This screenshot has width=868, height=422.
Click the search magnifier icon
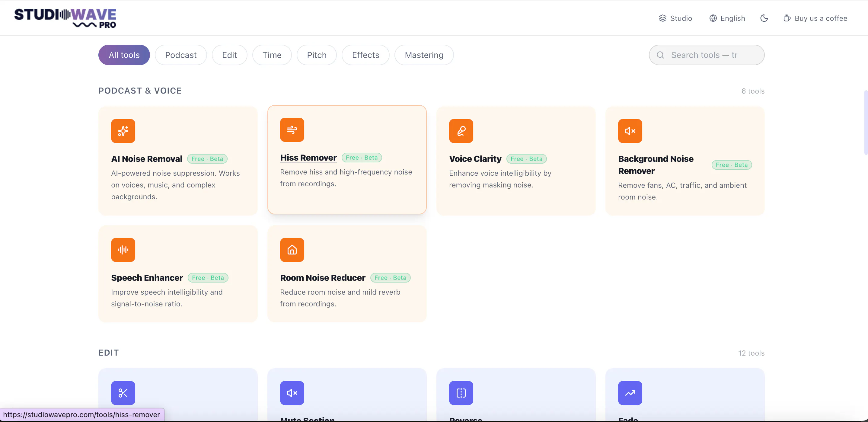click(x=660, y=55)
